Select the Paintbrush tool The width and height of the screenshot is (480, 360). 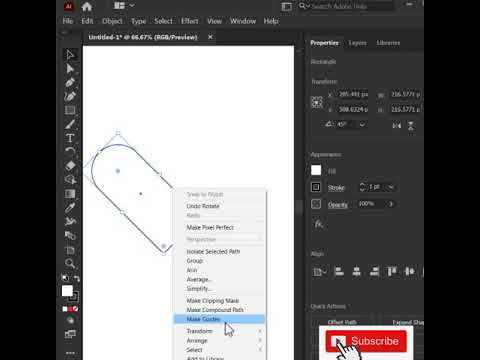click(x=70, y=124)
